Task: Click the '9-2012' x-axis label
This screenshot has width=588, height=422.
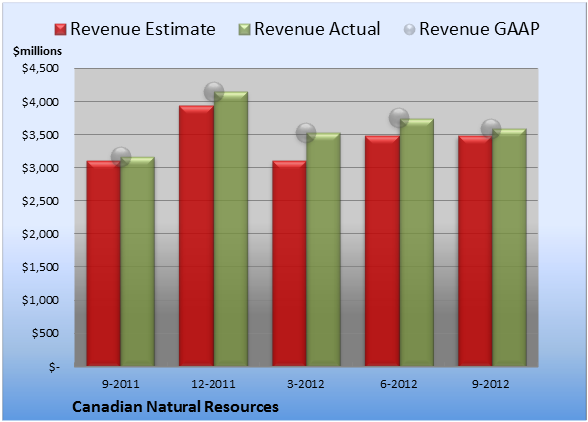Action: point(491,384)
